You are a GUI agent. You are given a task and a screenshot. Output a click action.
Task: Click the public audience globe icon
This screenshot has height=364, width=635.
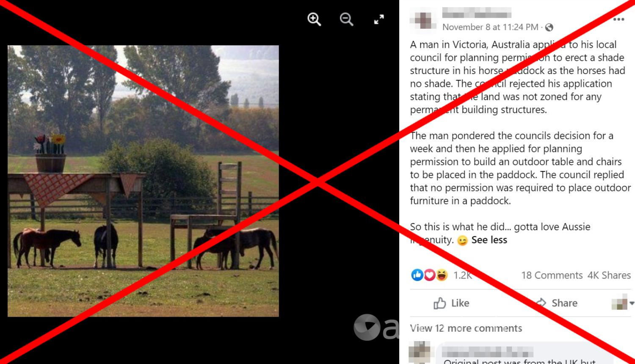point(549,28)
